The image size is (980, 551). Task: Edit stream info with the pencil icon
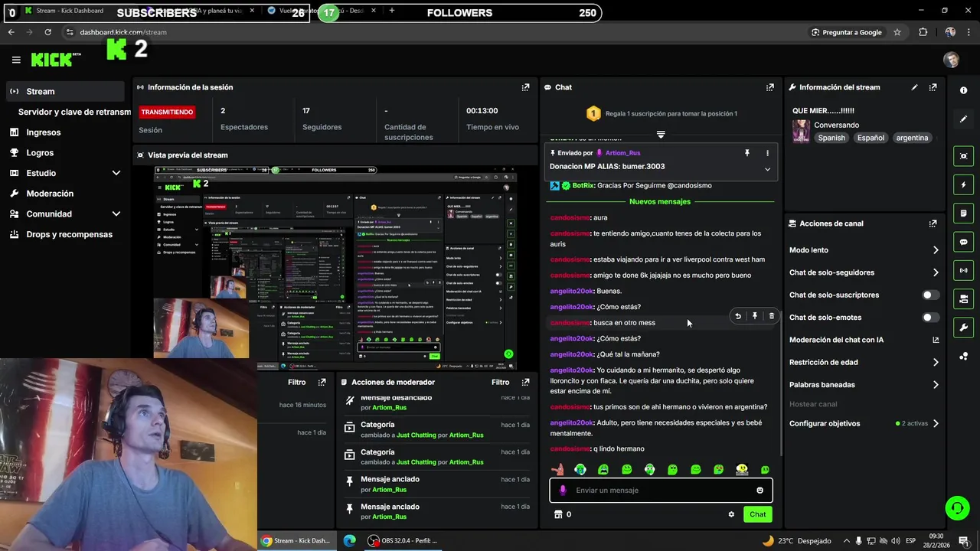click(914, 87)
